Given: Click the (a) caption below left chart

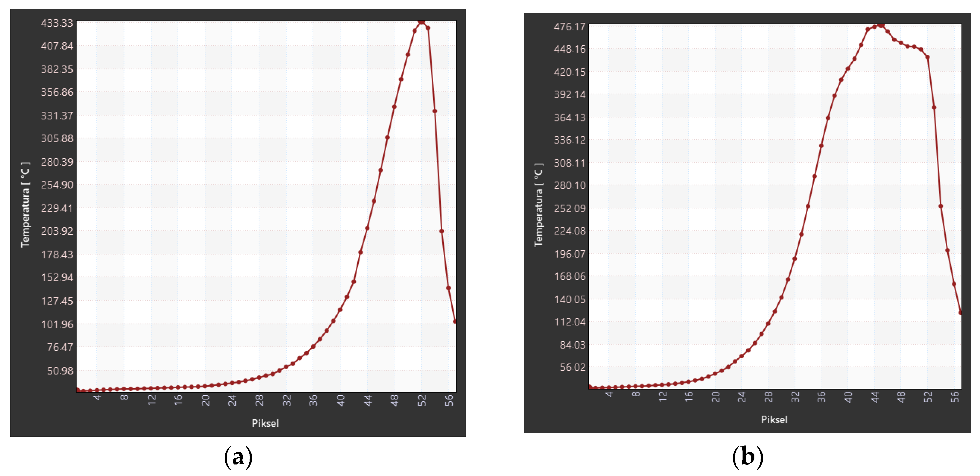Looking at the screenshot, I should 238,457.
